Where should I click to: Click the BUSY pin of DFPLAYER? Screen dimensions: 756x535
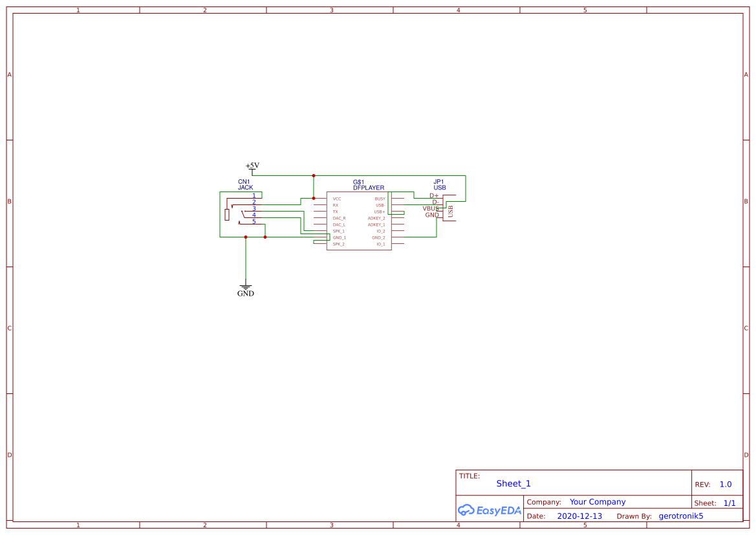380,199
